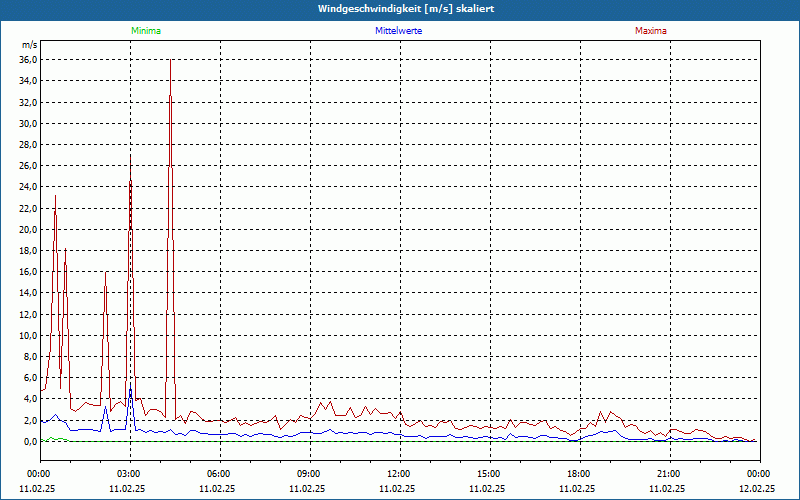Viewport: 800px width, 500px height.
Task: Click the blue Mittelwerte legend label
Action: 398,31
